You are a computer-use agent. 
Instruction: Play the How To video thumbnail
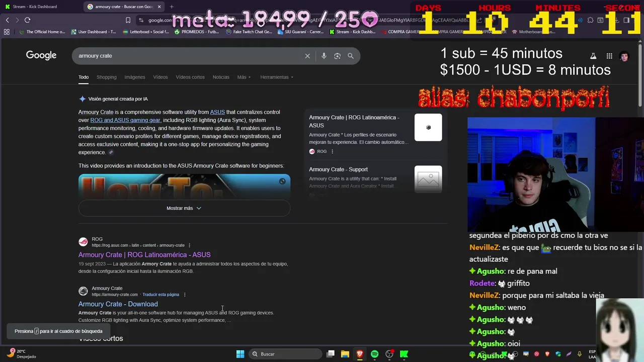pyautogui.click(x=184, y=187)
